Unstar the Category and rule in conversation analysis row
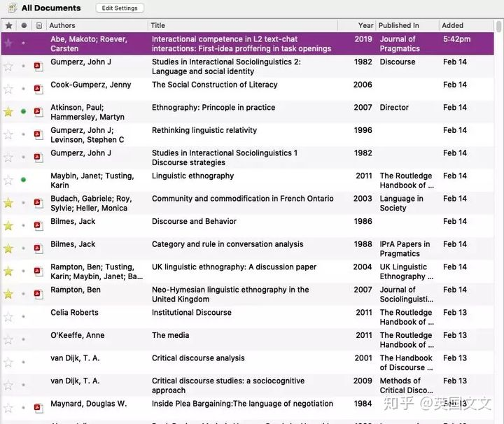The height and width of the screenshot is (424, 504). pyautogui.click(x=8, y=248)
